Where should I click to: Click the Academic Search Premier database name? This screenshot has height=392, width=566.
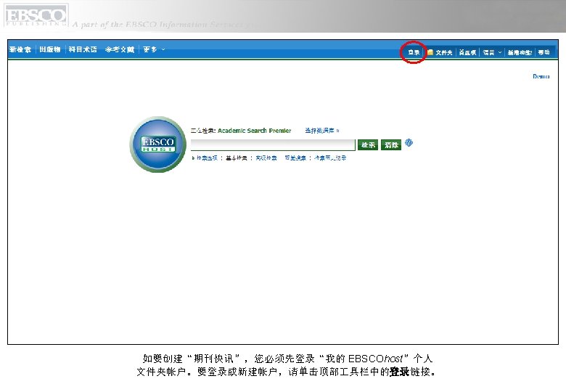click(255, 131)
